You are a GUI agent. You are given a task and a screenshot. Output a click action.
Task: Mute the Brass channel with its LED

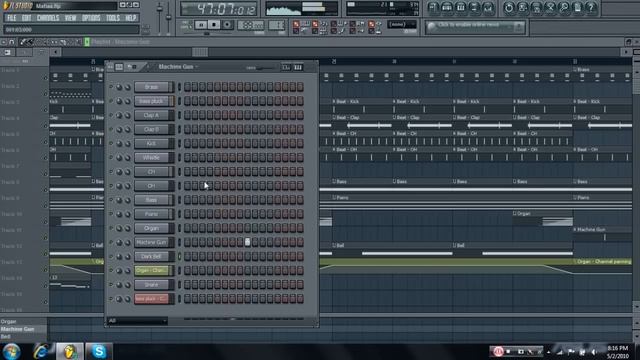click(111, 87)
